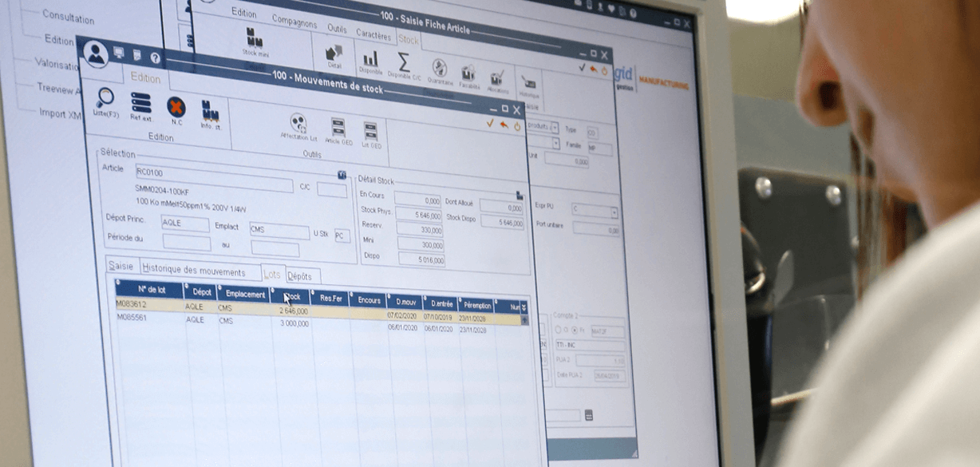Validate with Saisie Fiche Article checkmark

coord(580,69)
